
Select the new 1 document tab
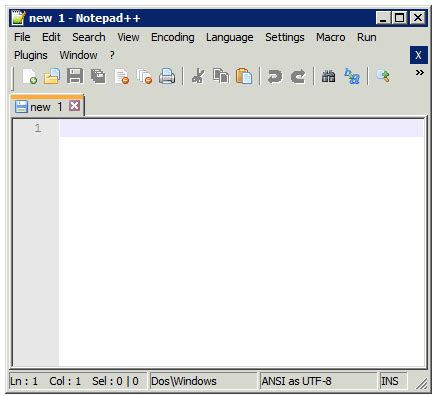pyautogui.click(x=47, y=106)
